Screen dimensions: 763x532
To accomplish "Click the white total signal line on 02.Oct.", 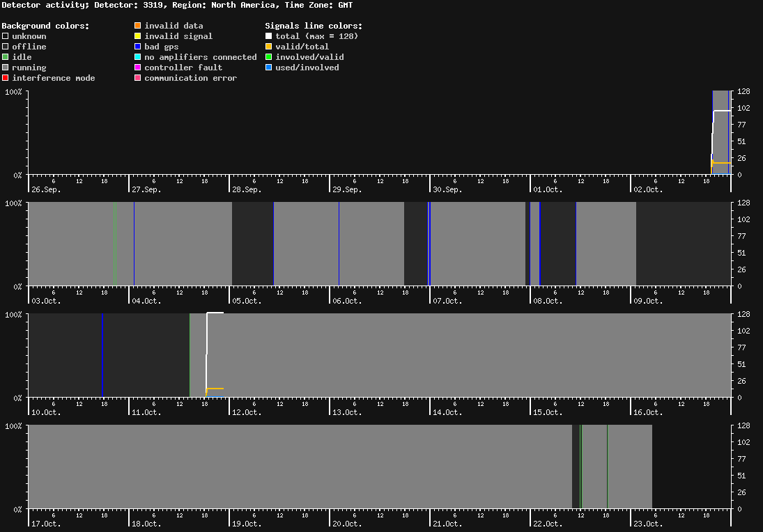I will pos(722,111).
